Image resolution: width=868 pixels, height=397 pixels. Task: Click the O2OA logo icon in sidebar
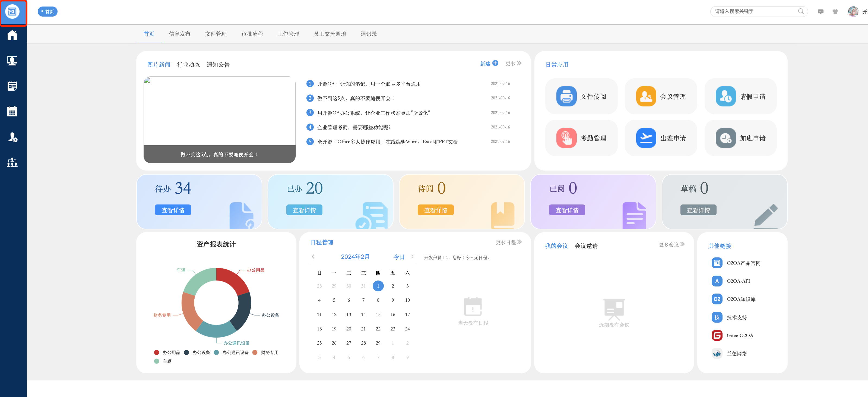pyautogui.click(x=12, y=12)
